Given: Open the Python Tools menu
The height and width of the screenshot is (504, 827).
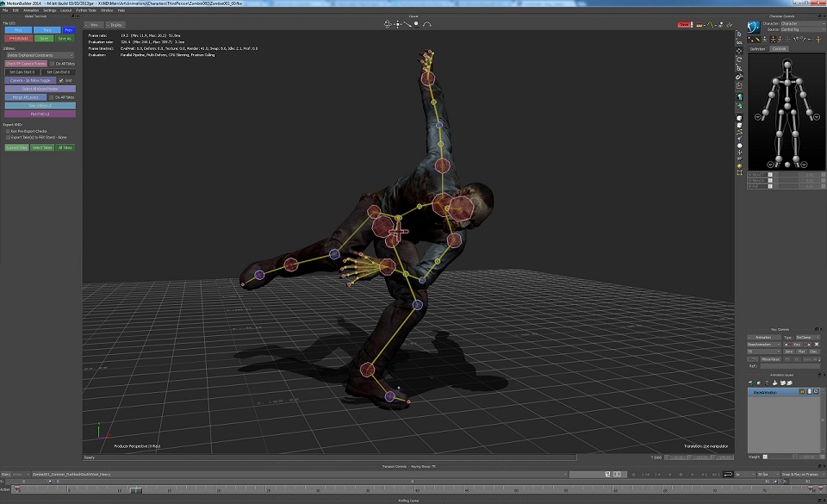Looking at the screenshot, I should [86, 10].
